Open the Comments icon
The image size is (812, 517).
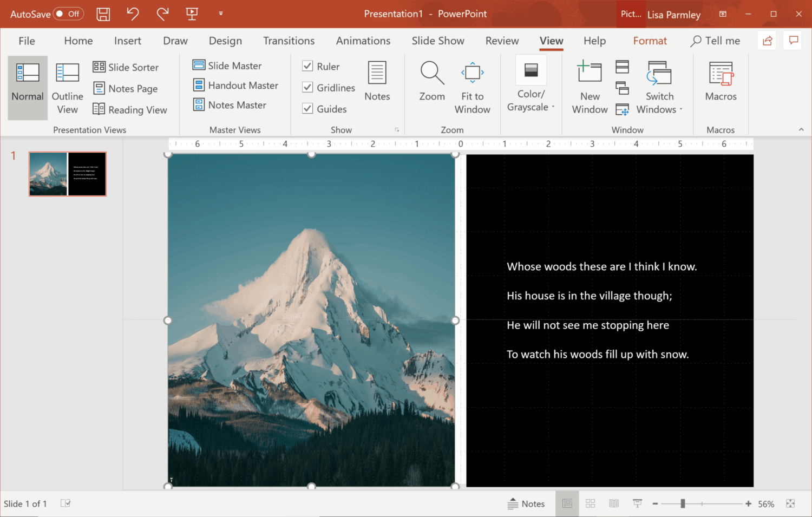coord(794,41)
